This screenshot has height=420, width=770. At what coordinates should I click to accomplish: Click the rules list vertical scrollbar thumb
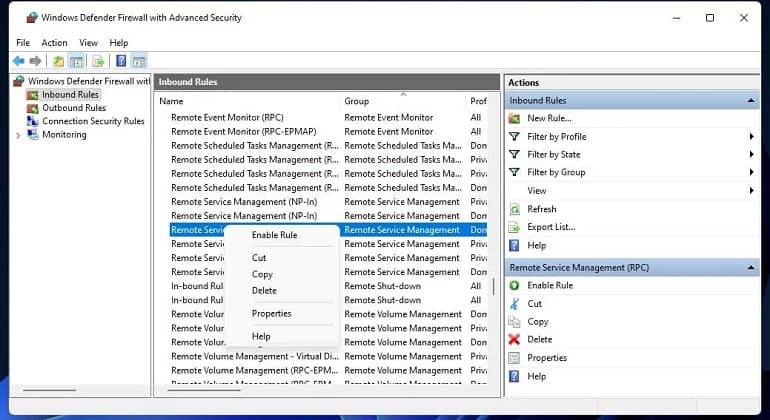pos(494,287)
